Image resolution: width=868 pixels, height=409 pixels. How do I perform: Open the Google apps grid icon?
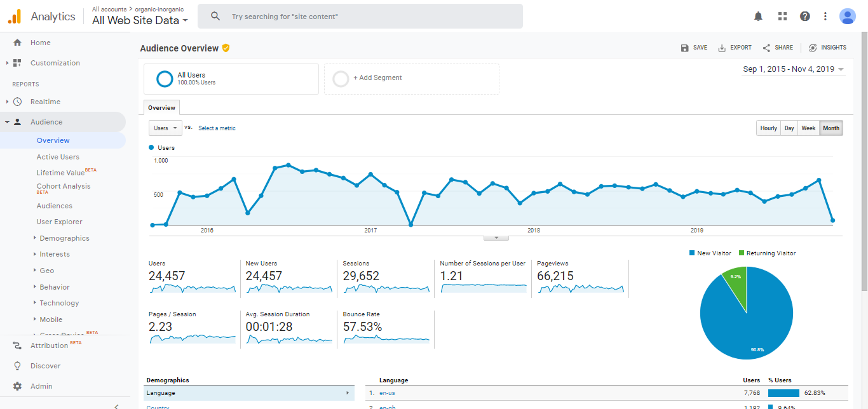782,17
